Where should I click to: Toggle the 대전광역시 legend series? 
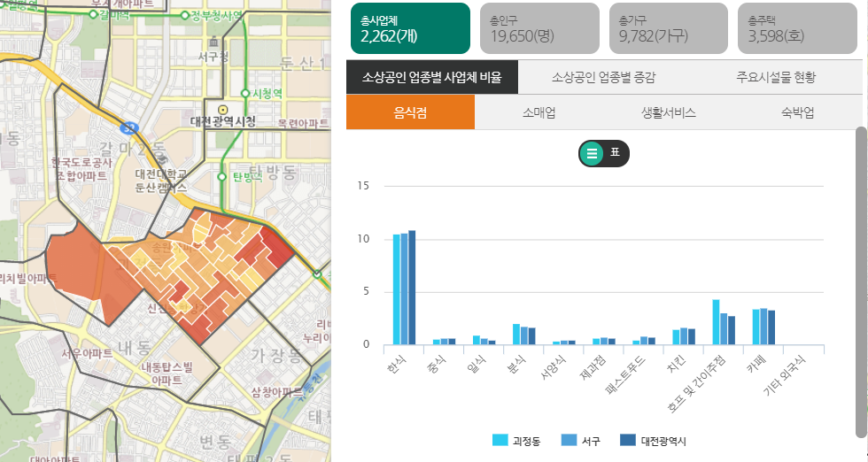pyautogui.click(x=654, y=441)
